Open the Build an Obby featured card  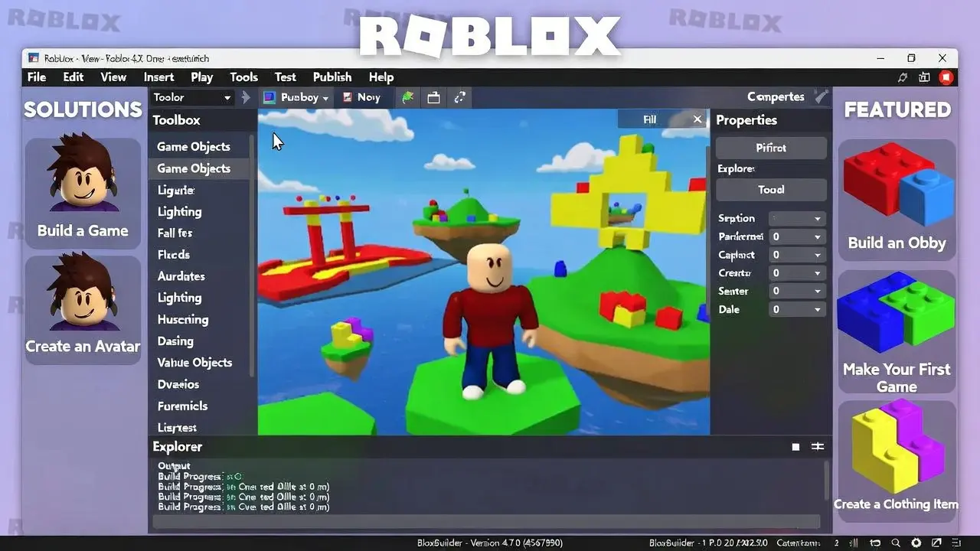click(897, 199)
